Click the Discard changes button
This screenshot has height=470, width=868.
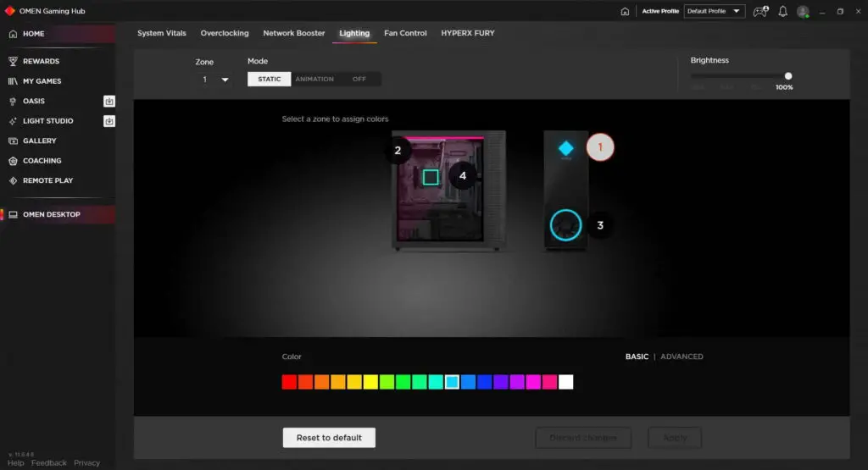[583, 438]
